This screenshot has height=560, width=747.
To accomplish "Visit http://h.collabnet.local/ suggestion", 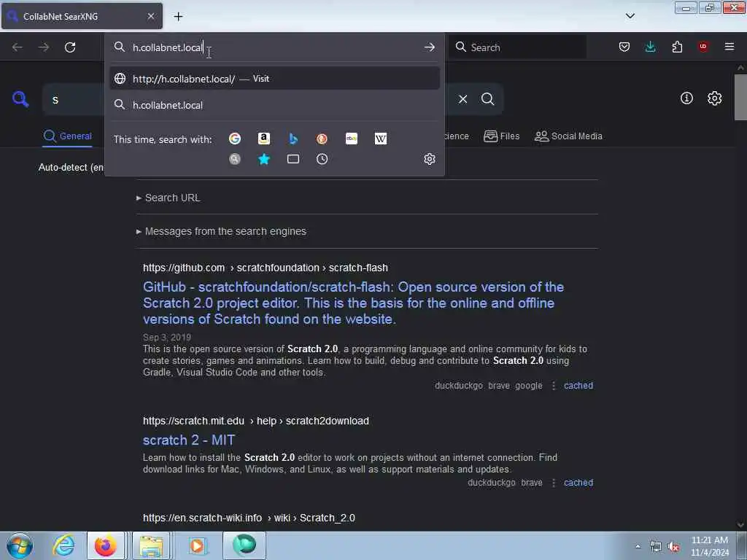I will click(274, 79).
